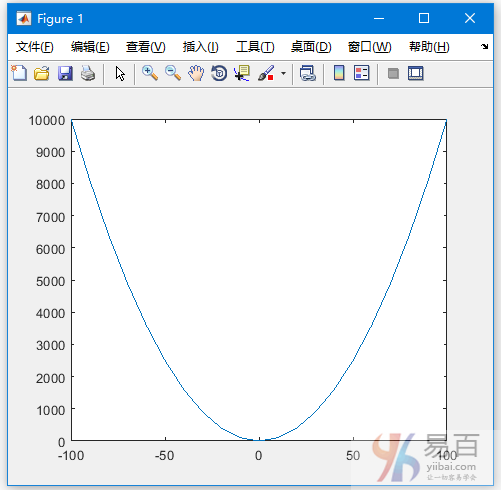Select the Pan hand tool
The width and height of the screenshot is (501, 490).
[x=196, y=73]
